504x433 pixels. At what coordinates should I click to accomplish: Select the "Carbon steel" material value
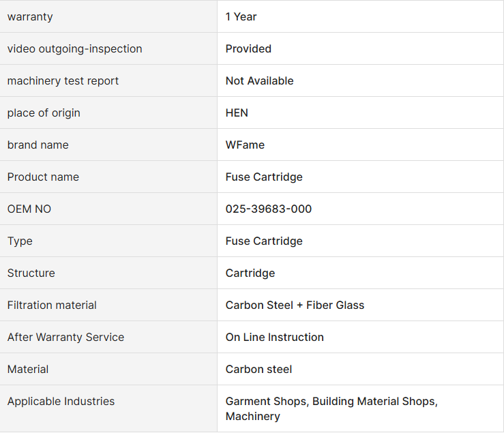pos(258,370)
